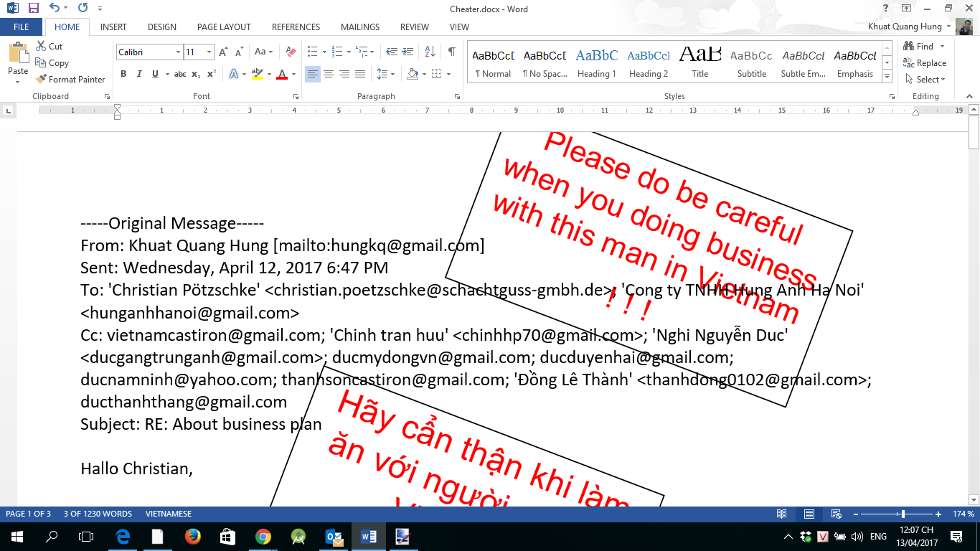
Task: Switch to the REFERENCES tab
Action: click(296, 27)
